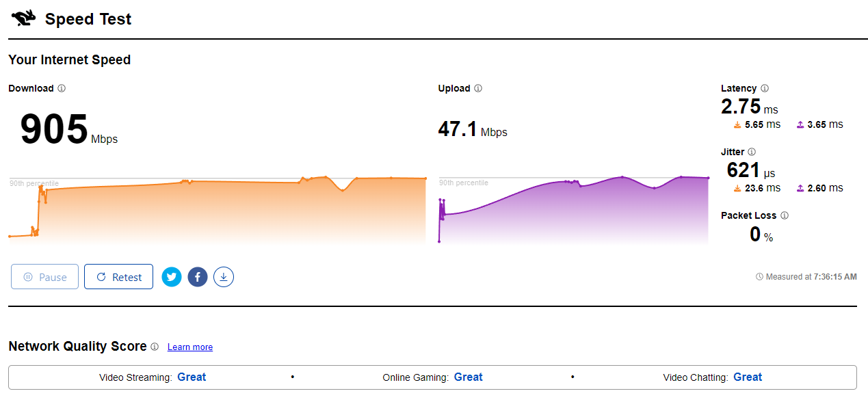Click the Retest button
868x415 pixels.
[x=118, y=277]
